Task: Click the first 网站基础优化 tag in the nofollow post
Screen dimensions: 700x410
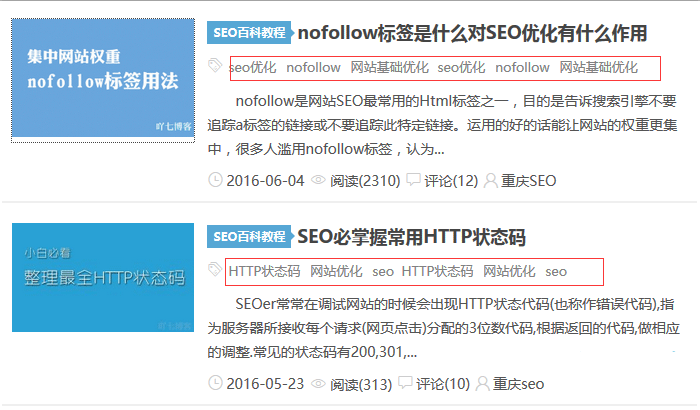Action: tap(389, 67)
